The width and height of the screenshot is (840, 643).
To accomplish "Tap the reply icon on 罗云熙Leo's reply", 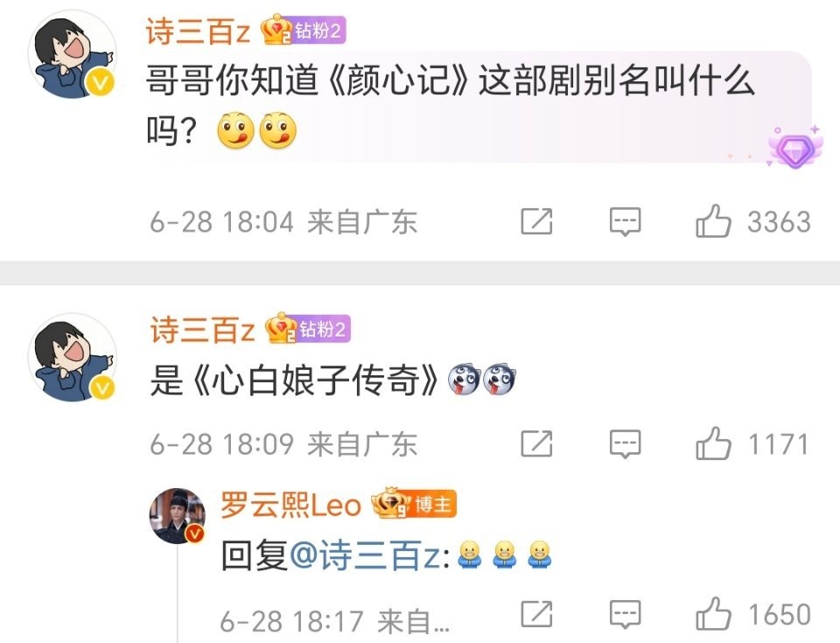I will (x=625, y=614).
